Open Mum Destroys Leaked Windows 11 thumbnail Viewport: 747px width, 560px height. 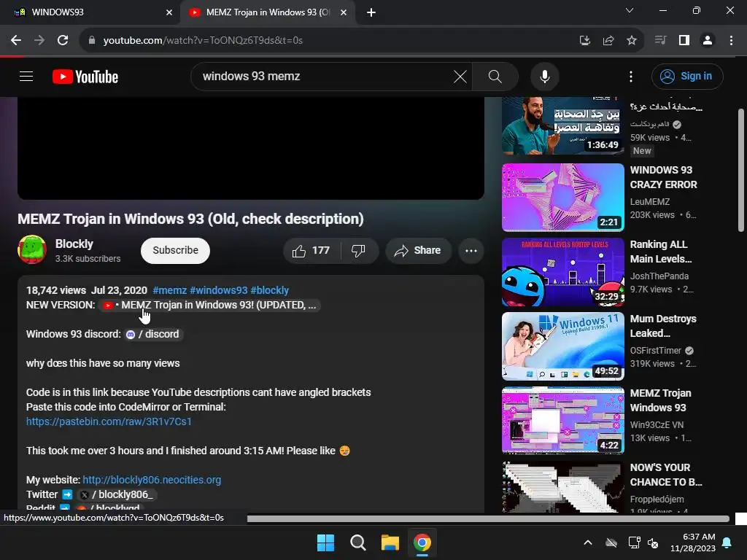[563, 346]
